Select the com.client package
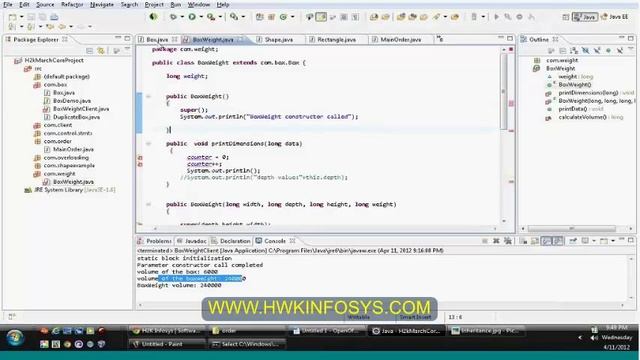This screenshot has width=640, height=360. click(58, 125)
